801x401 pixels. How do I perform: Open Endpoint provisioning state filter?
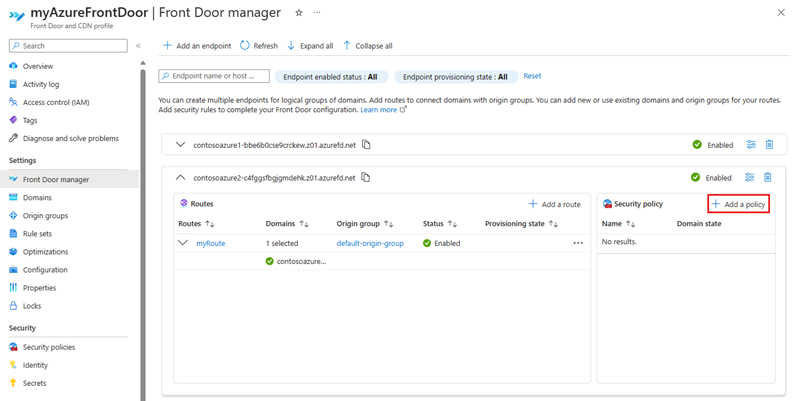[456, 77]
